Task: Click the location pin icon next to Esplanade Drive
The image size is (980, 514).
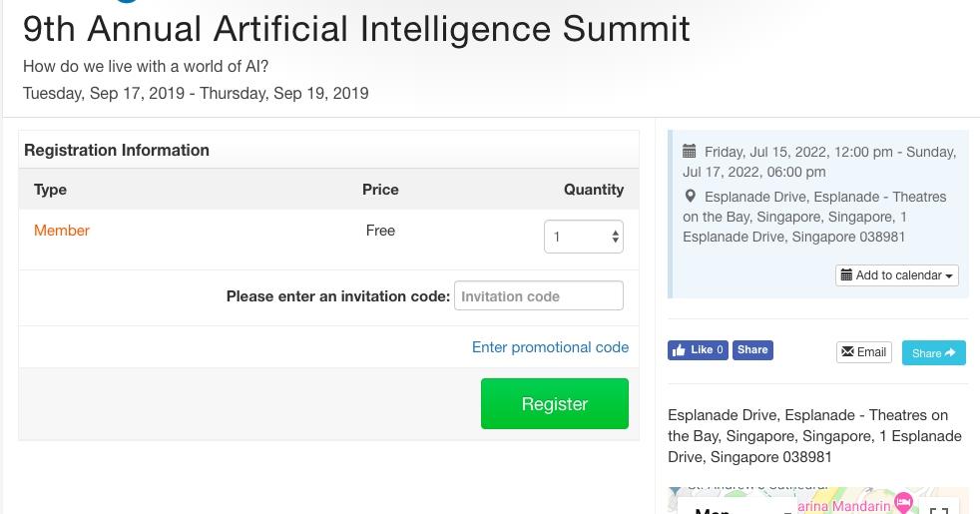Action: click(x=690, y=197)
